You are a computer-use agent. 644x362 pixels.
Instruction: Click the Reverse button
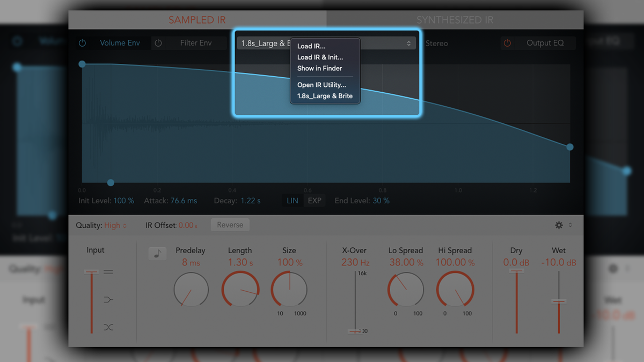coord(230,225)
